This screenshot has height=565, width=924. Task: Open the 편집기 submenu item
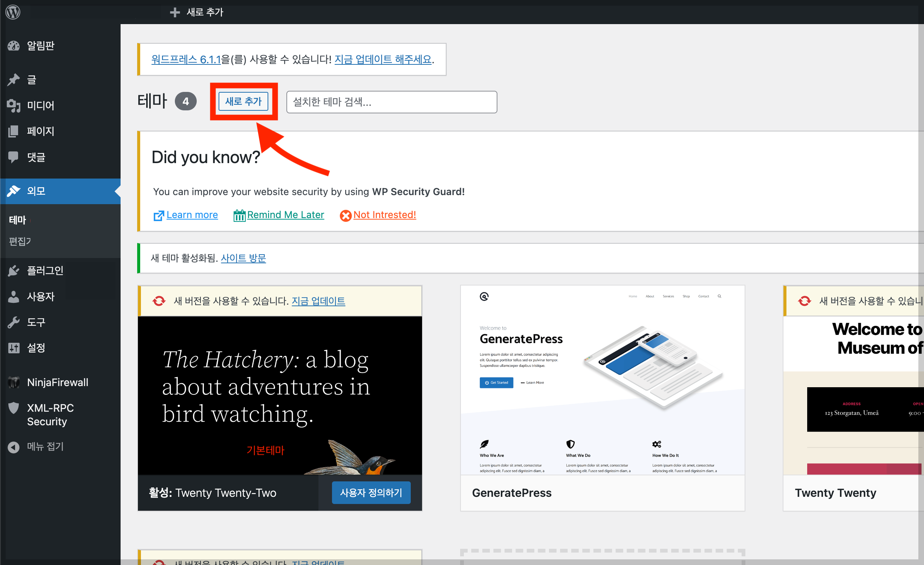coord(20,241)
